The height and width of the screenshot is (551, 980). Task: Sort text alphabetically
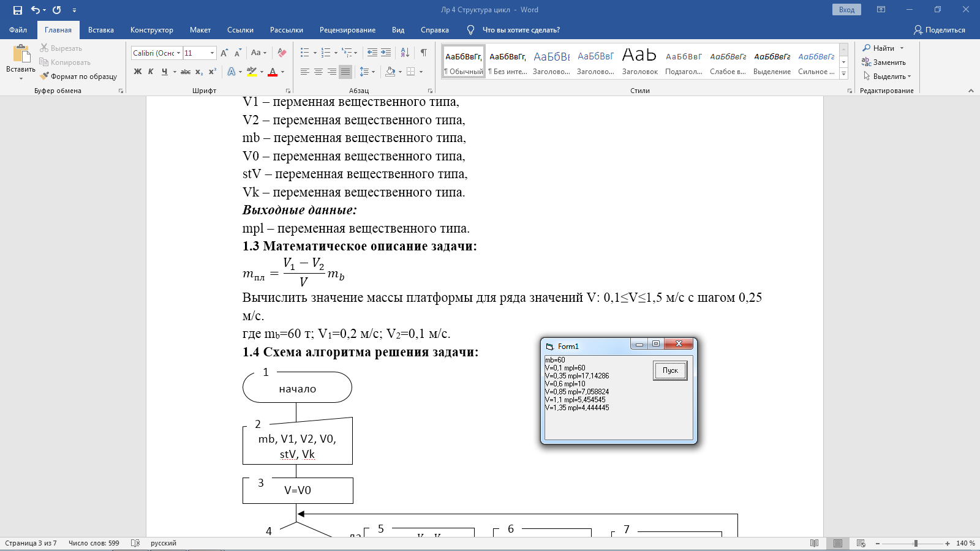coord(405,53)
